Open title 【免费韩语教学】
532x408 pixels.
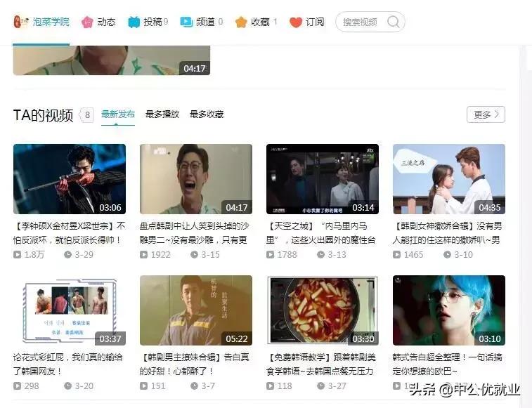(x=321, y=364)
